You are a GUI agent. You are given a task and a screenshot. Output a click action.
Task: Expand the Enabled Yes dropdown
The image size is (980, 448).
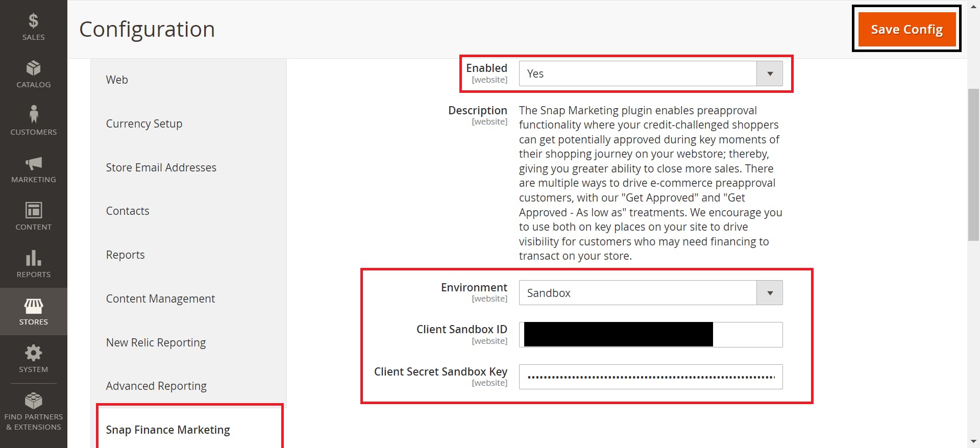[x=651, y=73]
